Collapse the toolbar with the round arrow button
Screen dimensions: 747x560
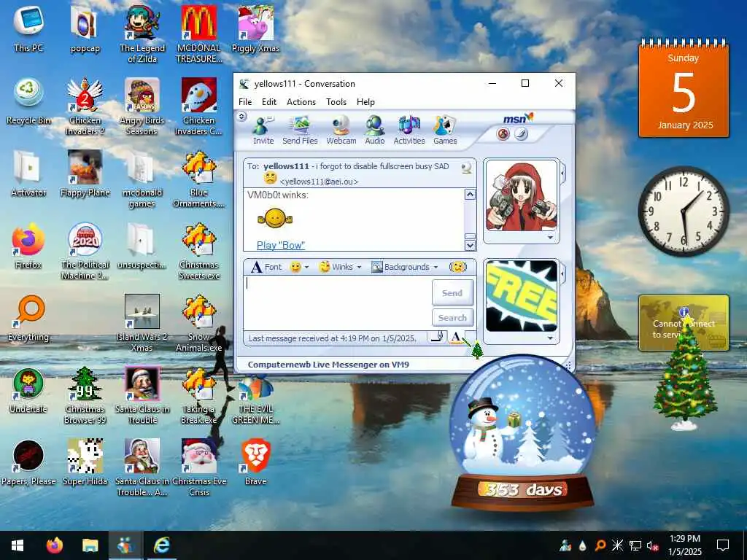(x=241, y=116)
